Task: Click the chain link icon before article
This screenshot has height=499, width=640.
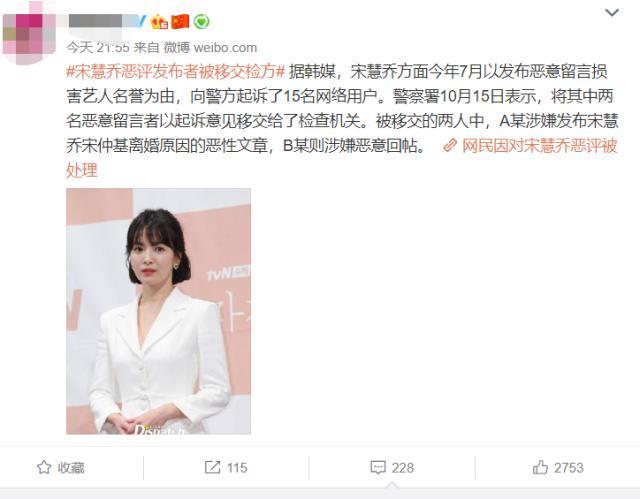Action: [x=449, y=145]
